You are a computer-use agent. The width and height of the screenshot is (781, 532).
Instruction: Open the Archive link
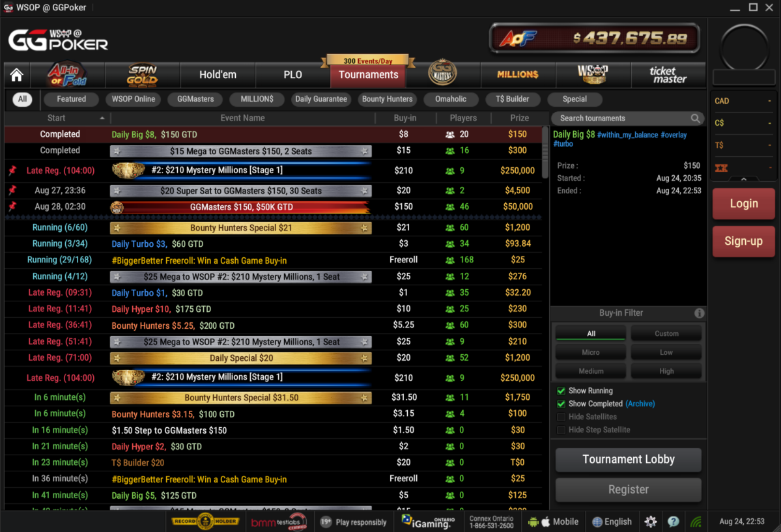pyautogui.click(x=640, y=404)
